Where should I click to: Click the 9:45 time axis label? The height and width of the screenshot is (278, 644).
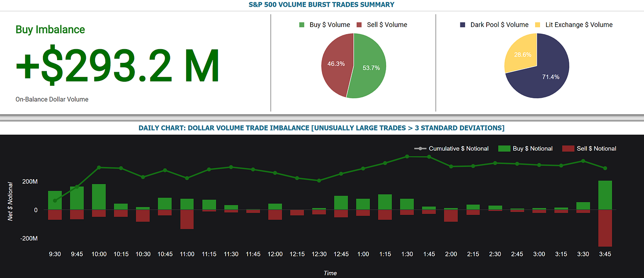click(77, 254)
